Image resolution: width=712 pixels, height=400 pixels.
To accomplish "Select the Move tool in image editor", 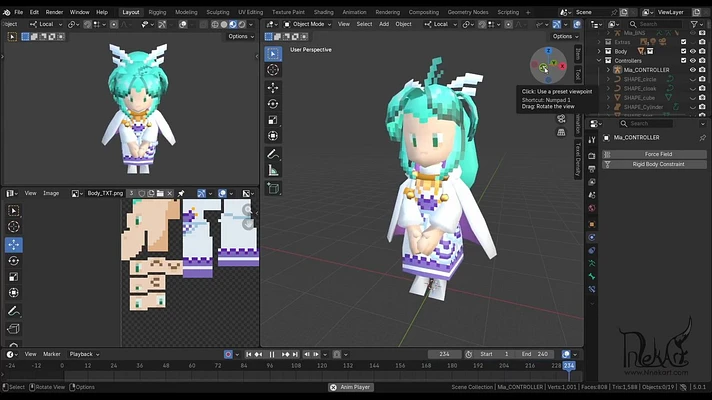I will [14, 245].
